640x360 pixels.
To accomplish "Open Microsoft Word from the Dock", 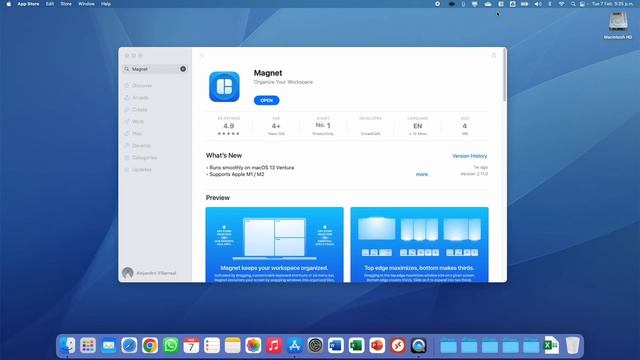I will [336, 346].
